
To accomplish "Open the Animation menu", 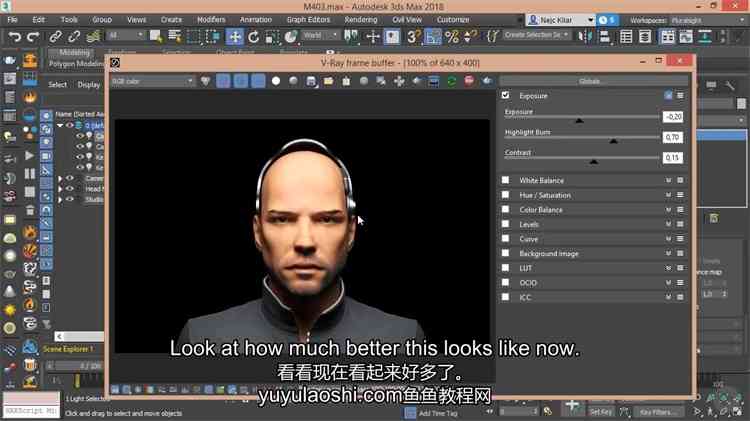I will 255,20.
